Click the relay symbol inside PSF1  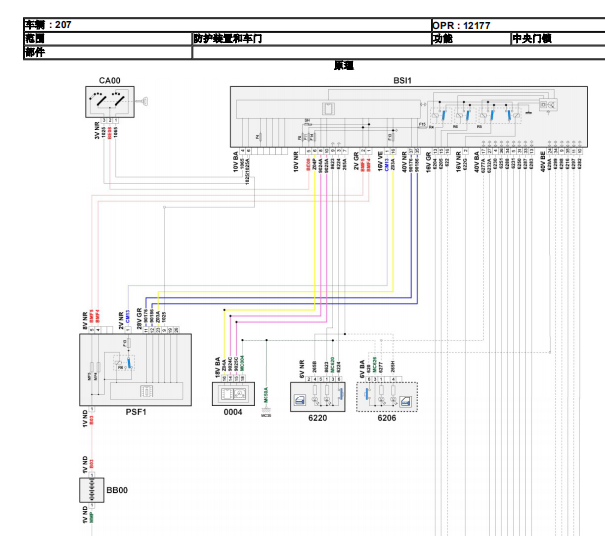124,363
